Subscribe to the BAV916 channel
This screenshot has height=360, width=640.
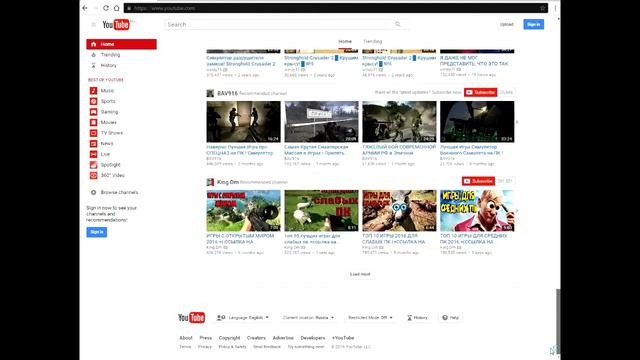click(x=480, y=92)
